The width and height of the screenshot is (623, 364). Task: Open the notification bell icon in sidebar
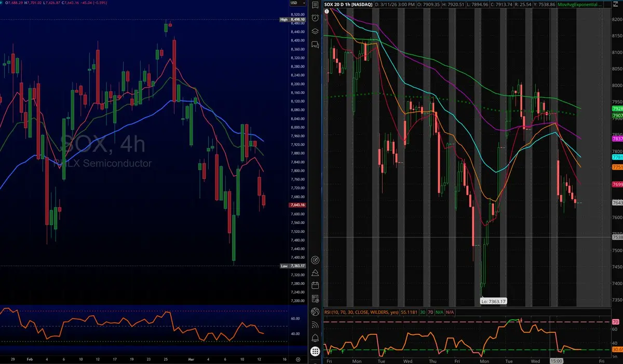click(x=315, y=338)
